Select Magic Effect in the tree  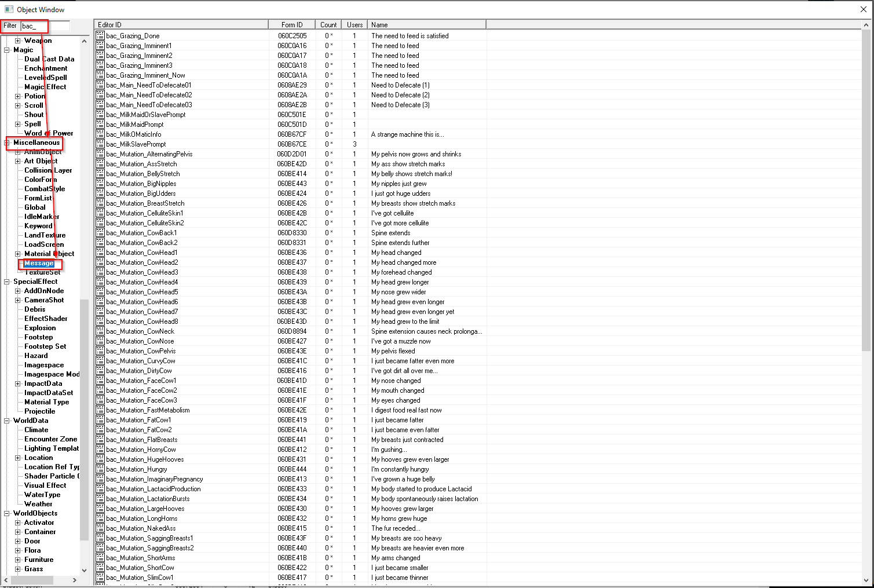[x=45, y=87]
